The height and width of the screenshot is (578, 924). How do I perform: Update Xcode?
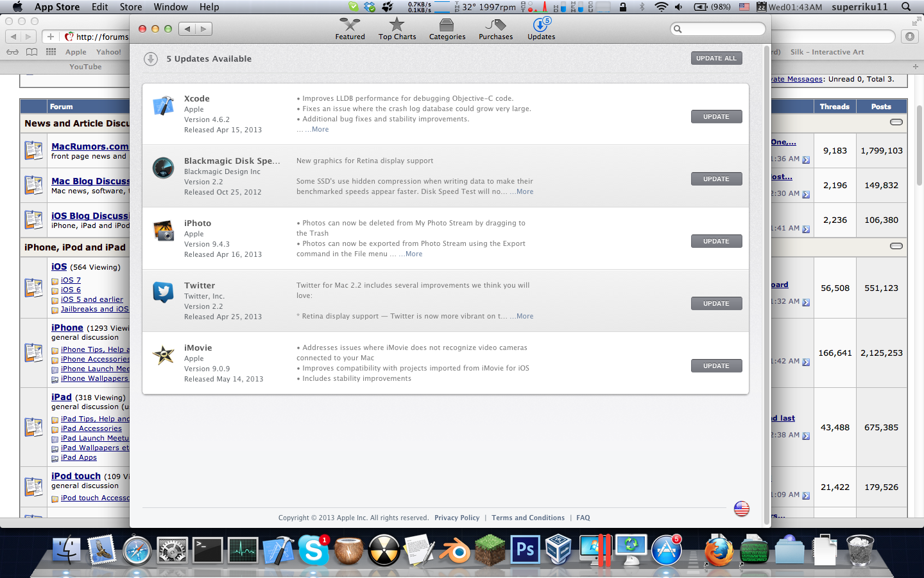[716, 117]
